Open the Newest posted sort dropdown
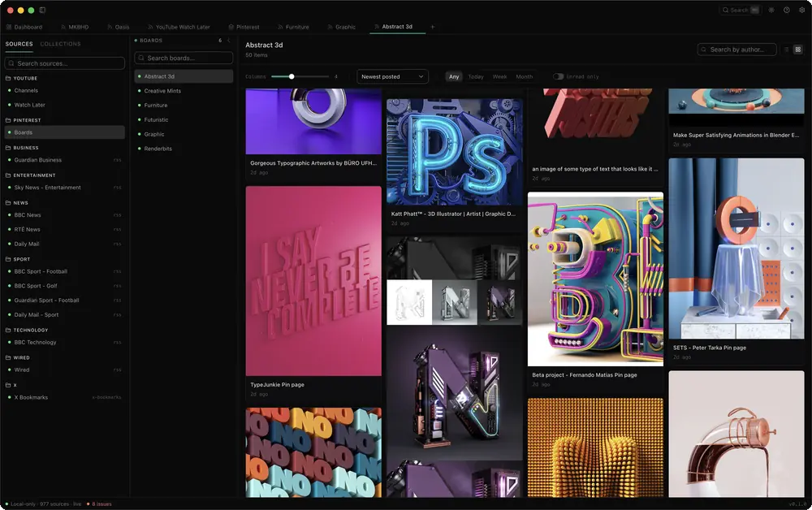This screenshot has height=510, width=812. point(392,76)
